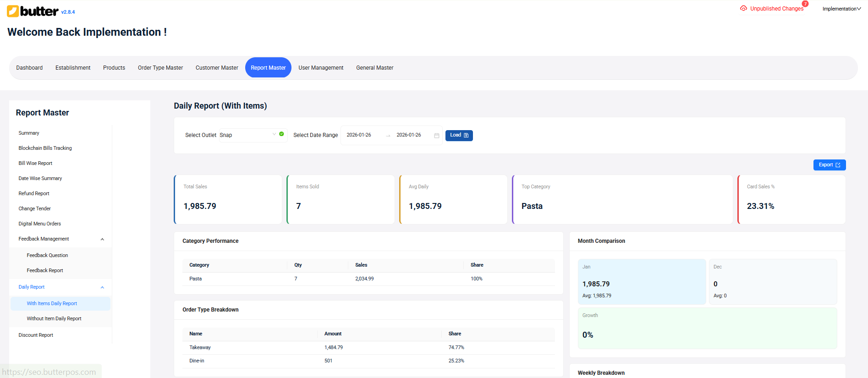The height and width of the screenshot is (378, 868).
Task: Click the external-link icon on Export button
Action: click(x=838, y=165)
